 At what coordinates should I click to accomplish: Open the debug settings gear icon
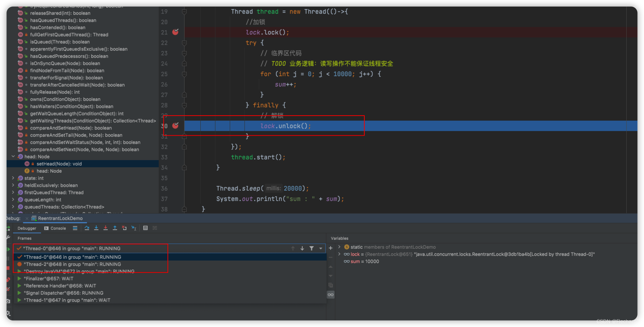8,313
